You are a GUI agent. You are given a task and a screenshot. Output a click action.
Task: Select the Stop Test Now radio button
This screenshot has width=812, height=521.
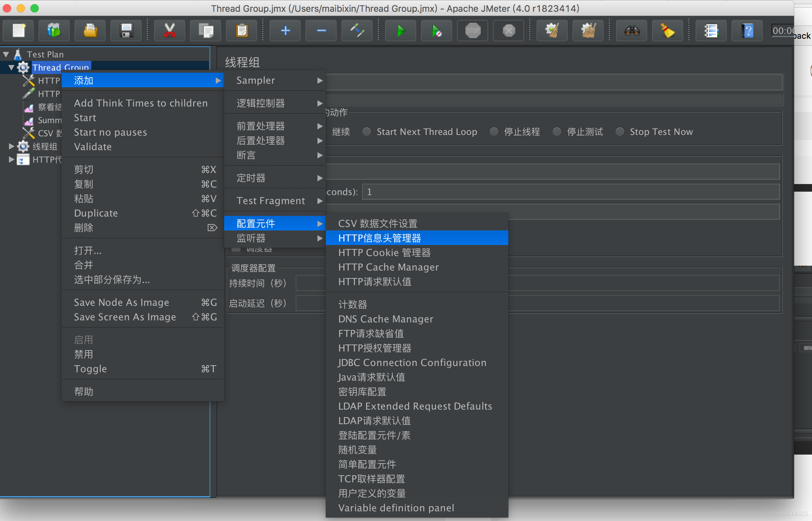620,132
